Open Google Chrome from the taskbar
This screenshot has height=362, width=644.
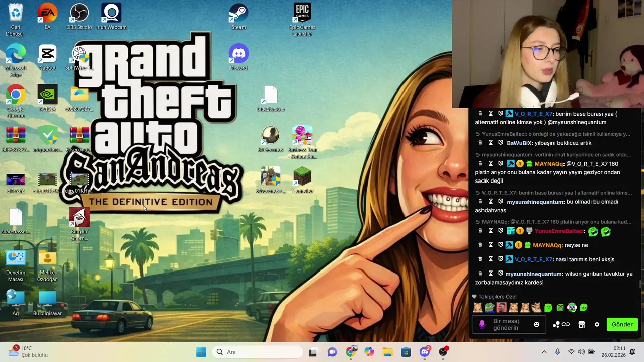(x=351, y=352)
